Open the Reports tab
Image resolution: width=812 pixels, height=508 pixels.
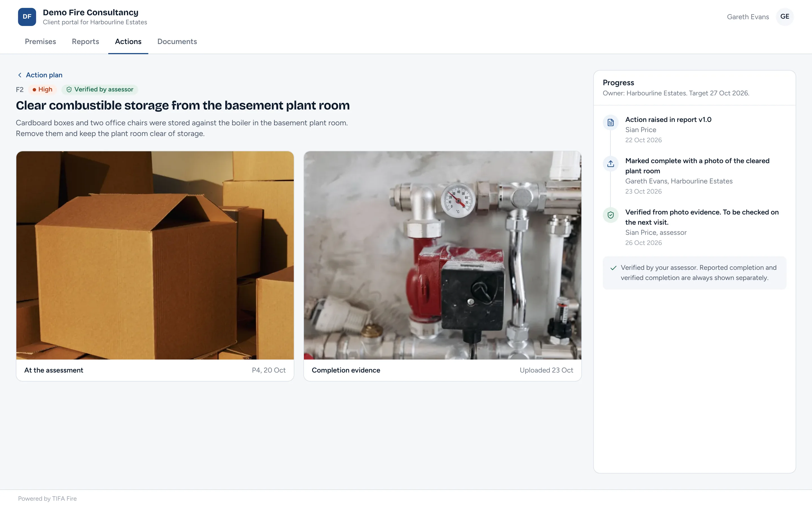point(85,42)
